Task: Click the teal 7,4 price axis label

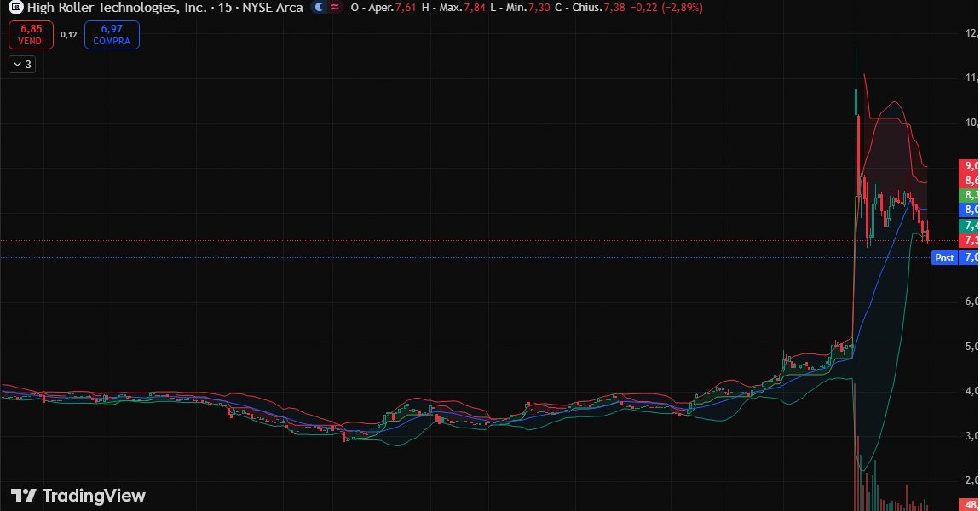Action: 970,226
